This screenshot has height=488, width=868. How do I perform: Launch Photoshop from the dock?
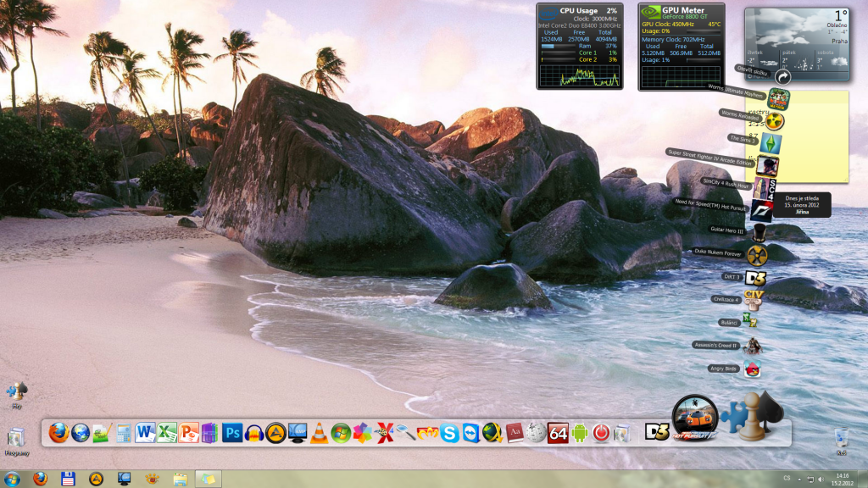(232, 433)
